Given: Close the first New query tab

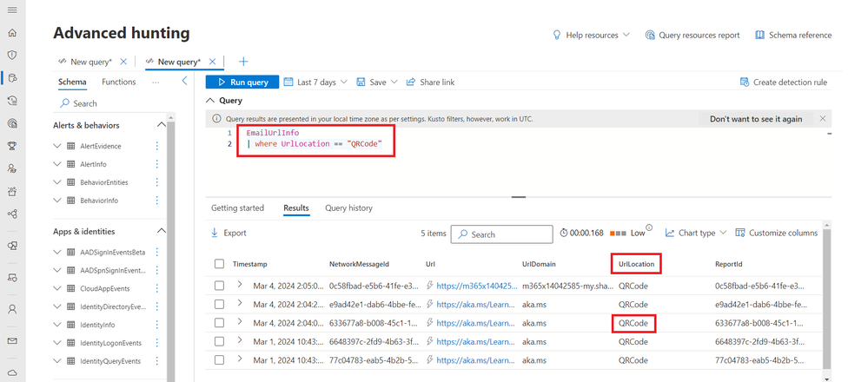Looking at the screenshot, I should (x=123, y=62).
